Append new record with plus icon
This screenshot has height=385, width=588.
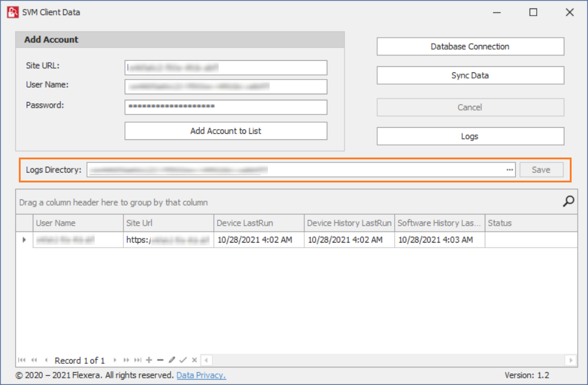point(149,360)
